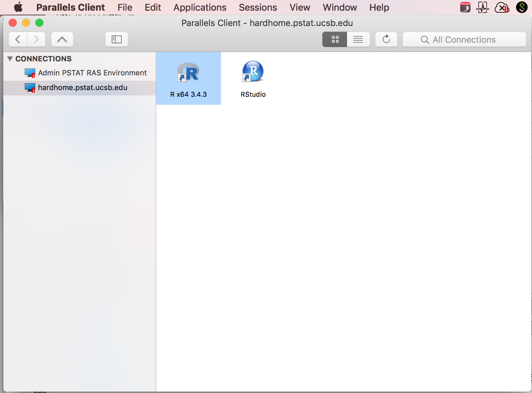Refresh the connections list

coord(386,39)
